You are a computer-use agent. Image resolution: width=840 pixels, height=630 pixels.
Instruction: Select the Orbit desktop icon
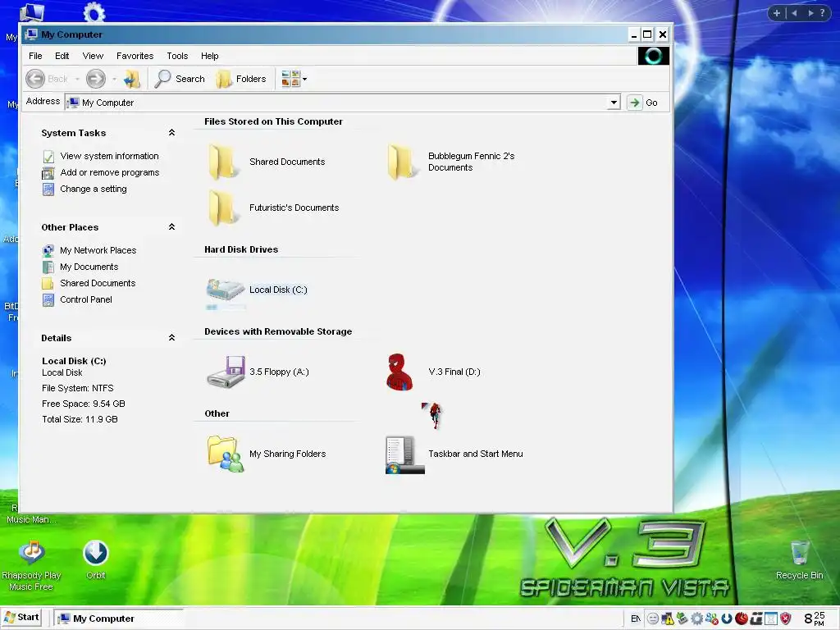pyautogui.click(x=95, y=559)
